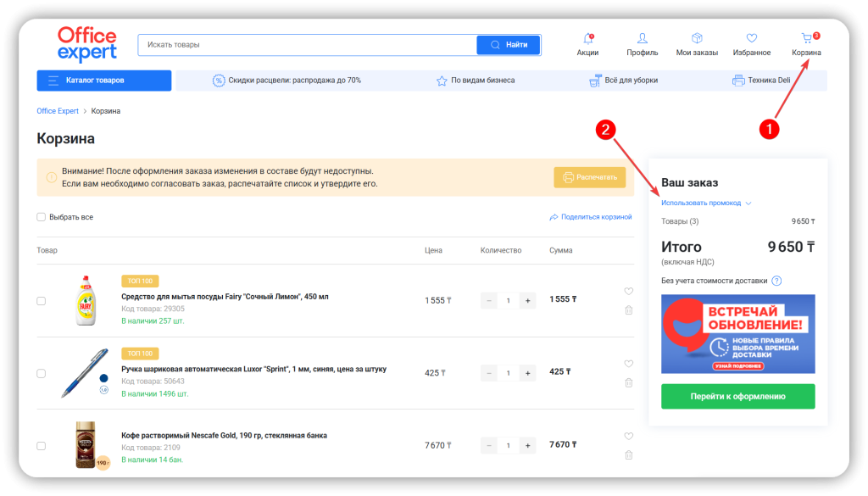Click the blue color dot on Luxor pen
868x496 pixels.
(x=103, y=378)
